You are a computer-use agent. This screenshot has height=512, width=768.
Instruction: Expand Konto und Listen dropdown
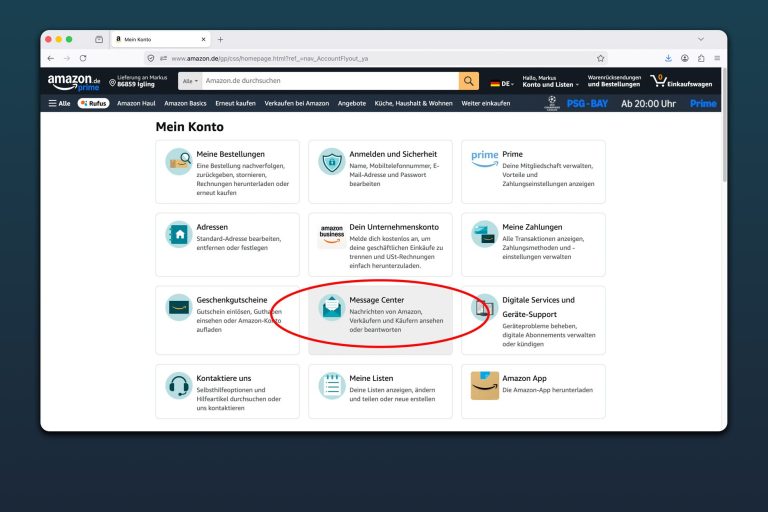click(x=550, y=81)
